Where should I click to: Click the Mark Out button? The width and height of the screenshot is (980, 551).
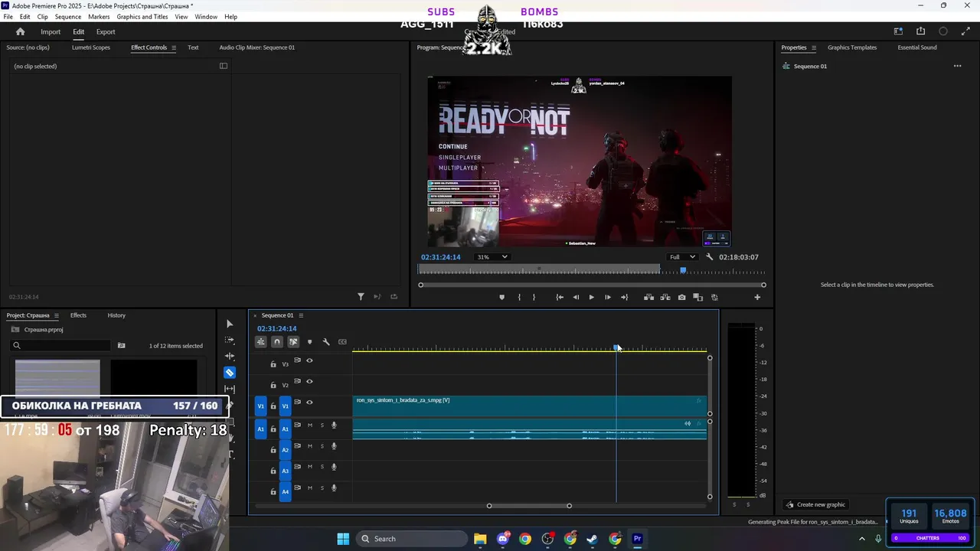point(534,297)
